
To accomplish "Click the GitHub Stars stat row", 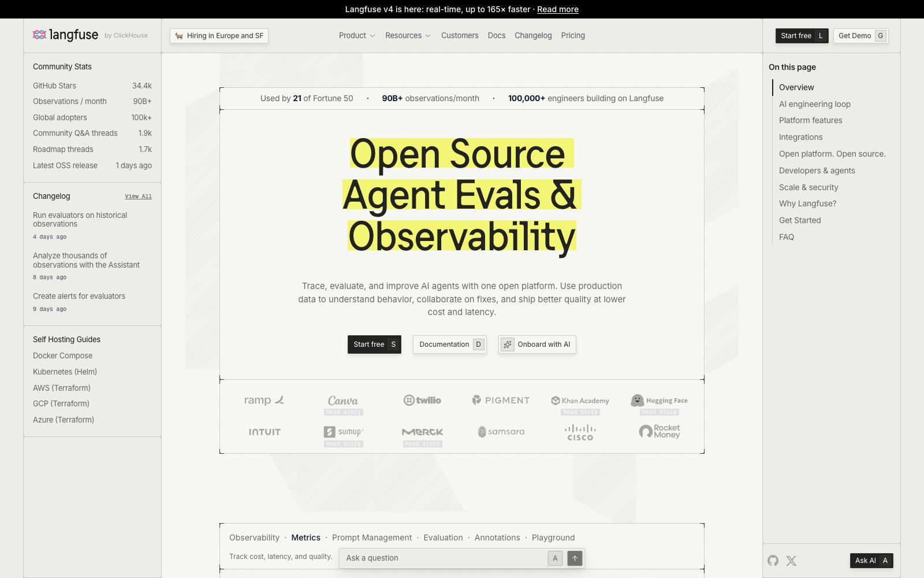I will (x=92, y=86).
